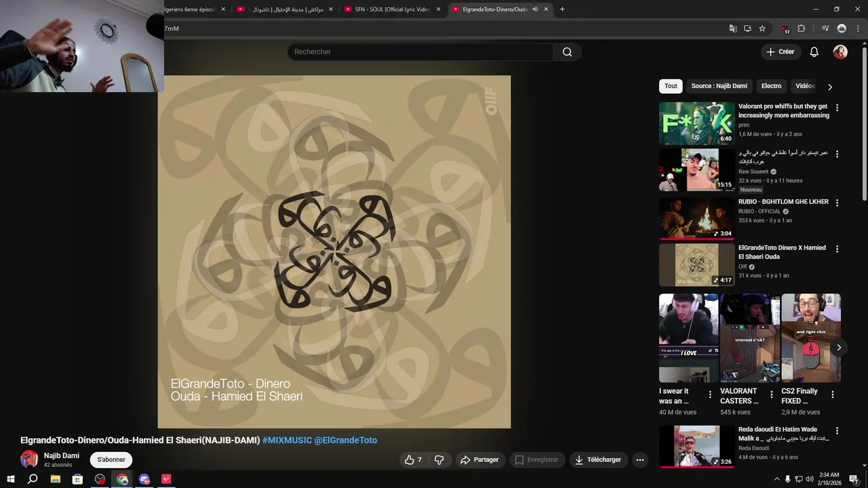This screenshot has height=488, width=868.
Task: Bookmark this page with the star
Action: [762, 28]
